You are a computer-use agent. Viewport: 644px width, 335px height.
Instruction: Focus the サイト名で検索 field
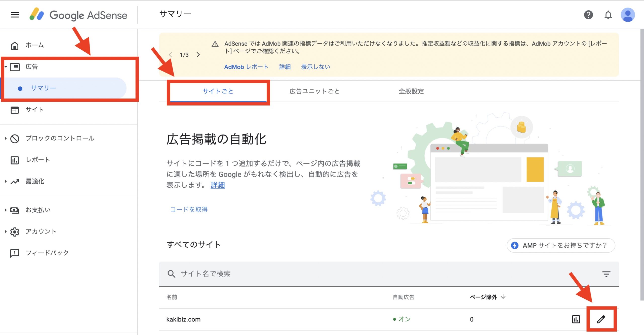coord(389,274)
